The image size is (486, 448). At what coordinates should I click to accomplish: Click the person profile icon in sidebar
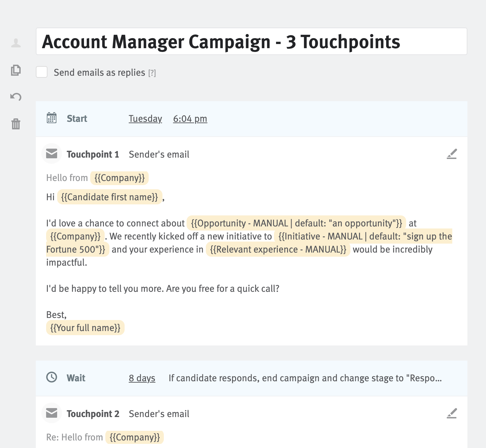click(16, 43)
